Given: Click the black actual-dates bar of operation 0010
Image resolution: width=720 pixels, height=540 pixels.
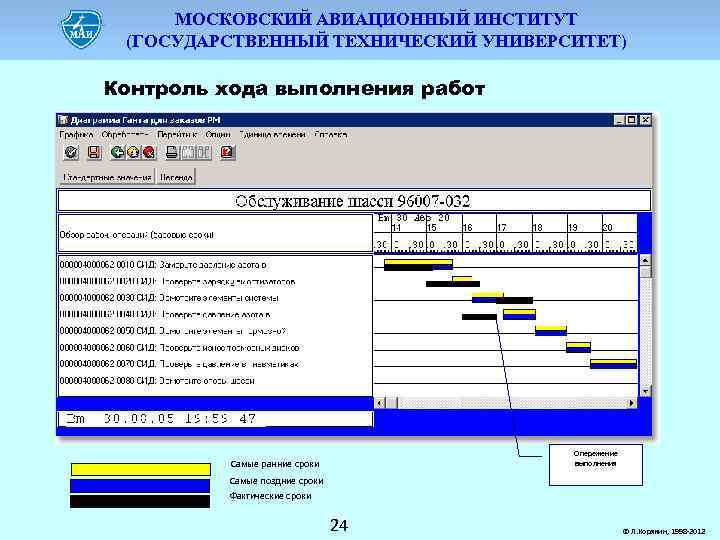Looking at the screenshot, I should (x=408, y=268).
